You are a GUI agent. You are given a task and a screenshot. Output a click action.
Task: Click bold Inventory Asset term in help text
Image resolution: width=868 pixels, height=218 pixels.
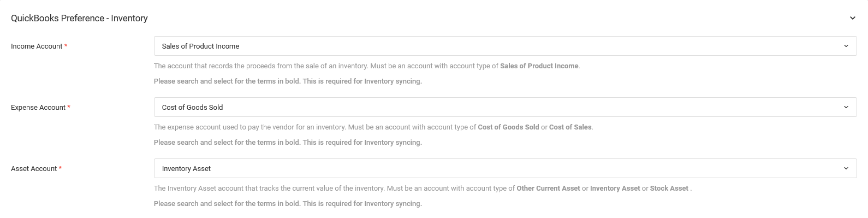pos(615,188)
